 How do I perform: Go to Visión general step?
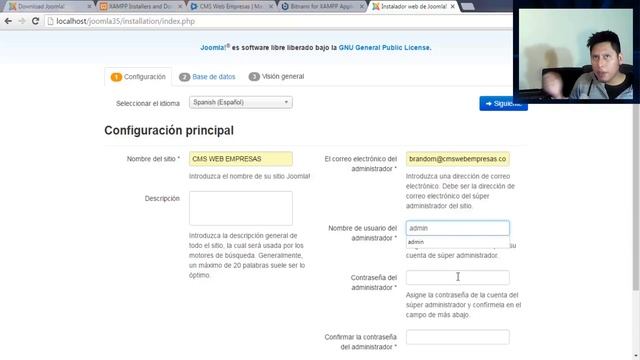pyautogui.click(x=276, y=76)
